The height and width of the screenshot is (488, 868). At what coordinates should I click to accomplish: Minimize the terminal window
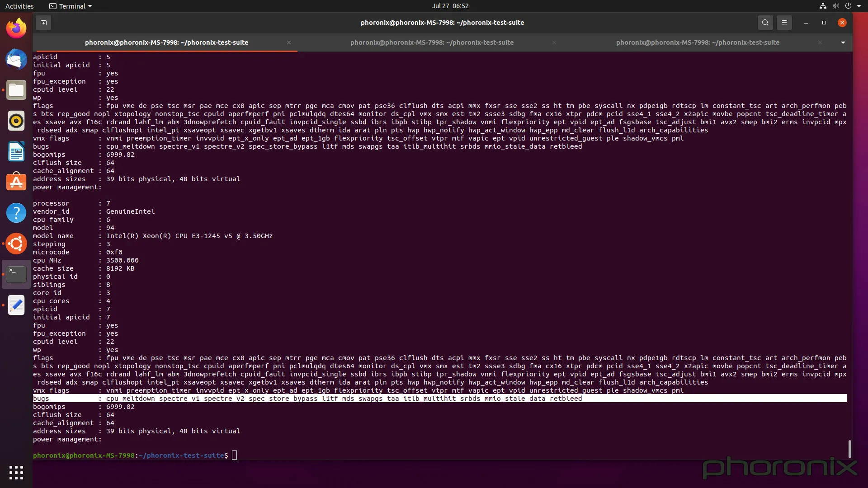pyautogui.click(x=806, y=23)
